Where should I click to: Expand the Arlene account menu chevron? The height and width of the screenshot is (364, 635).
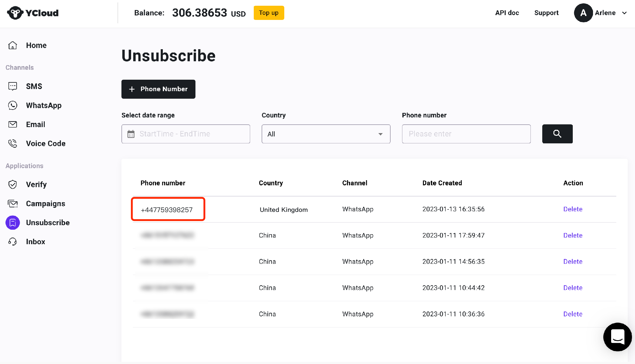[x=624, y=13]
